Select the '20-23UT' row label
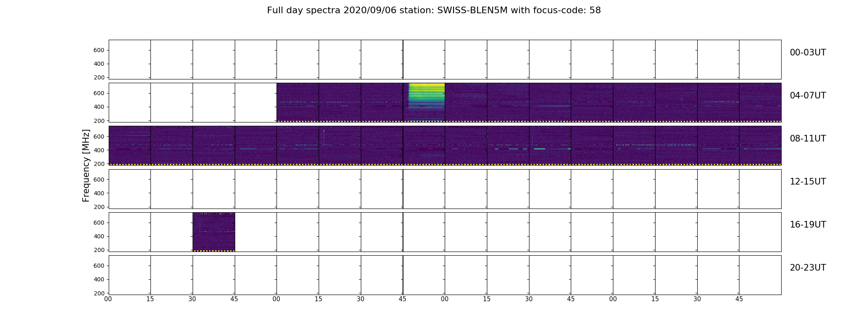This screenshot has height=331, width=868. click(808, 268)
